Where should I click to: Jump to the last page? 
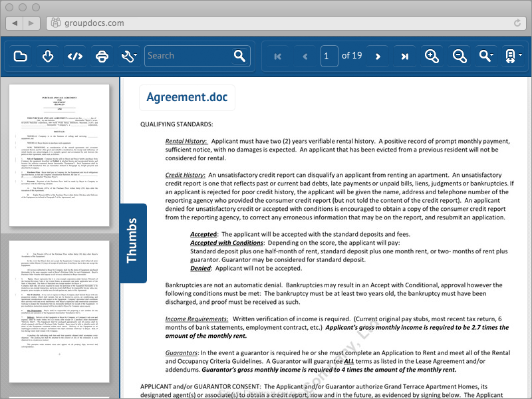[x=404, y=57]
